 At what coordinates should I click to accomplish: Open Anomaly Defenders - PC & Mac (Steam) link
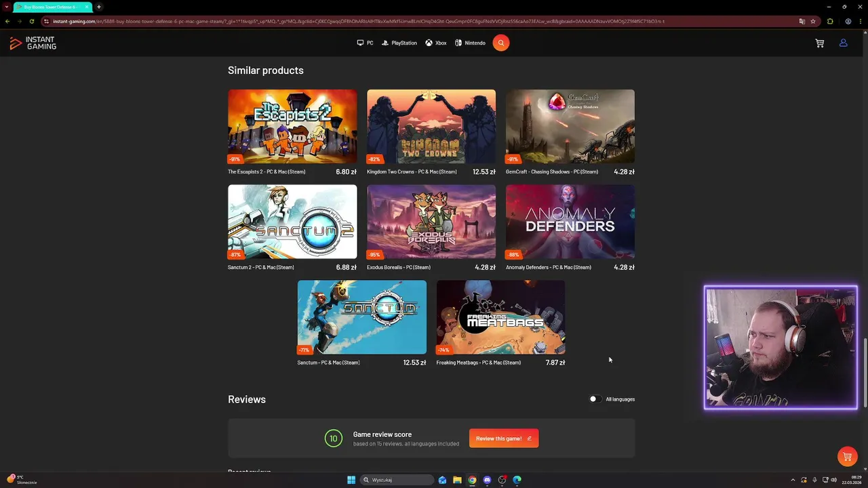(549, 267)
